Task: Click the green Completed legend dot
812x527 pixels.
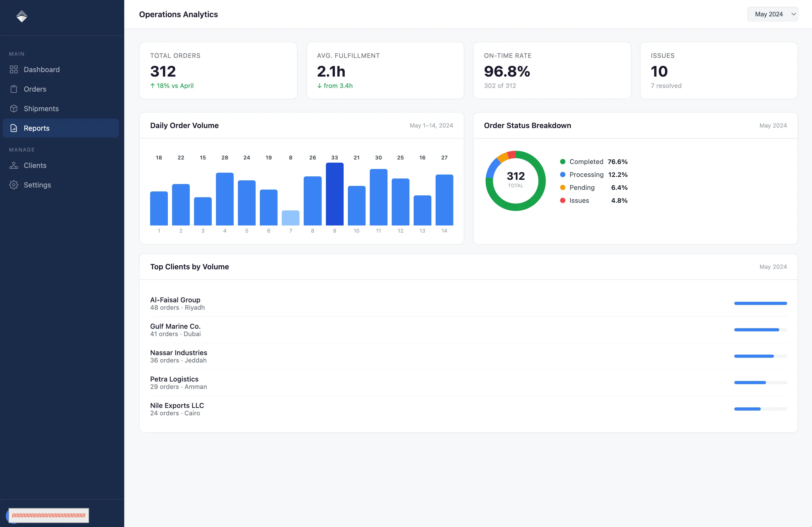Action: [x=562, y=162]
